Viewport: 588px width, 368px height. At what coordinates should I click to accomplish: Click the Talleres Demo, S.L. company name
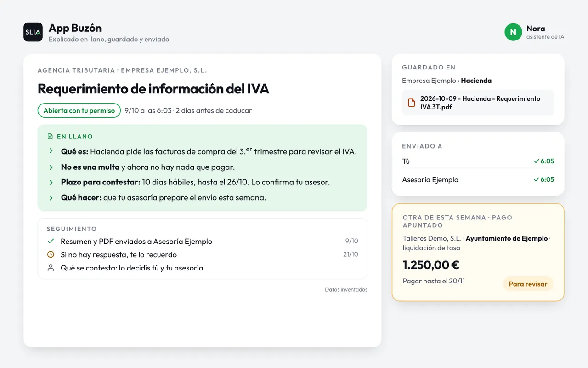pyautogui.click(x=432, y=238)
